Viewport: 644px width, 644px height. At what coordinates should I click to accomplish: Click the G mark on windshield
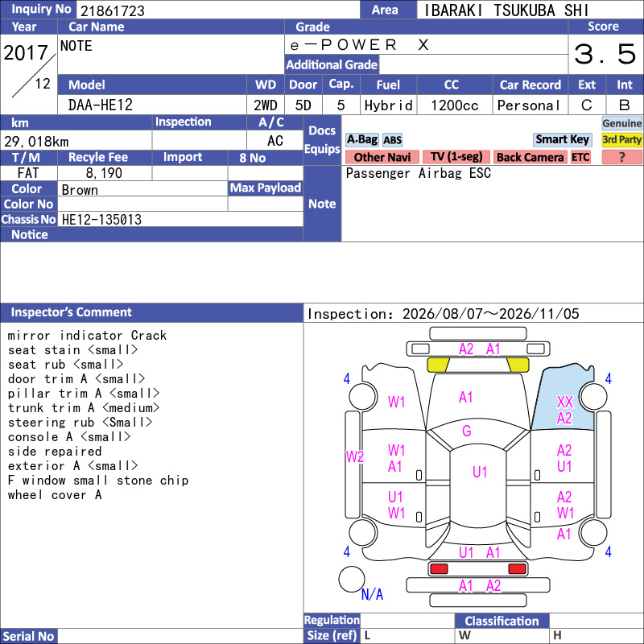pyautogui.click(x=467, y=431)
